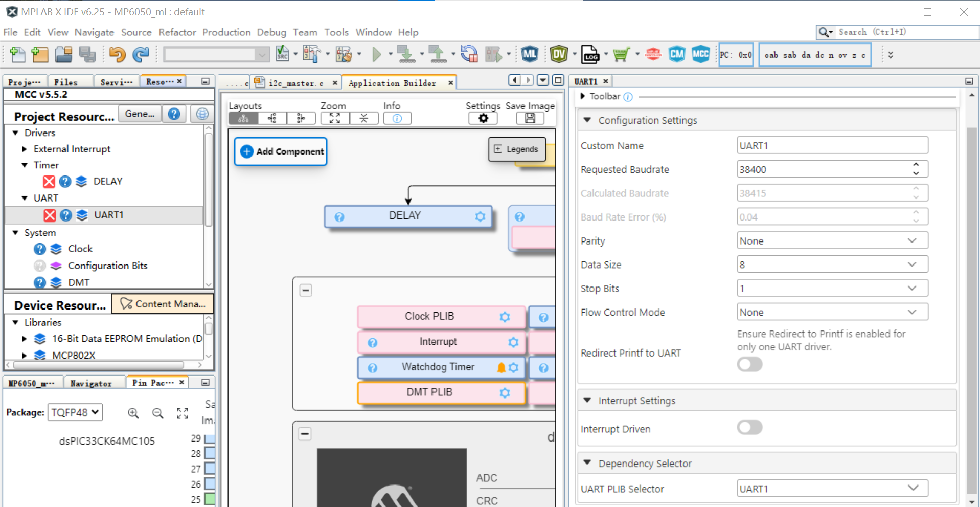Image resolution: width=980 pixels, height=507 pixels.
Task: Click the Watchdog Timer block
Action: (442, 367)
